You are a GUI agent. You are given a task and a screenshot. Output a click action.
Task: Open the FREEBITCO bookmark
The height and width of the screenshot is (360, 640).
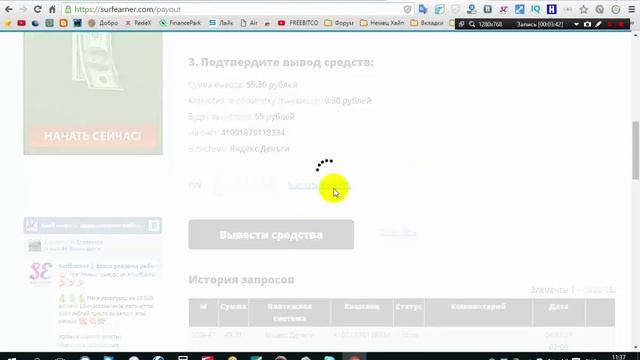point(298,23)
